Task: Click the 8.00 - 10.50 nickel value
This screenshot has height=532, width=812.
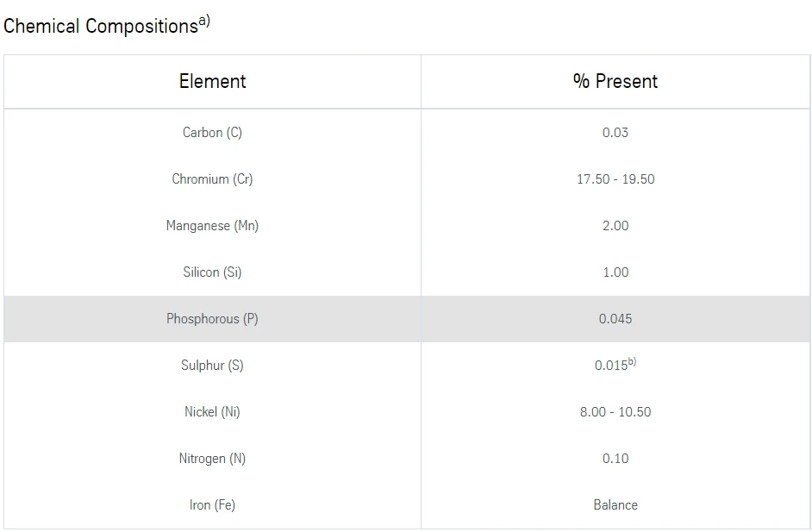Action: pos(615,412)
